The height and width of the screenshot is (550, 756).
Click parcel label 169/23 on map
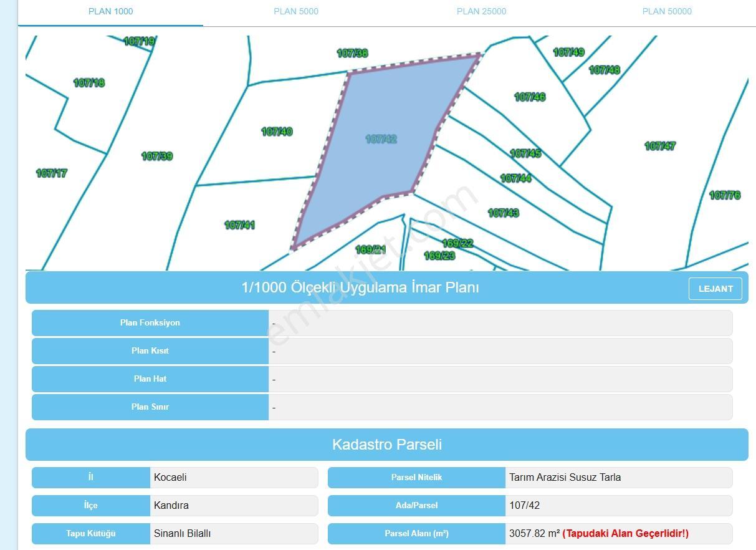pos(439,256)
